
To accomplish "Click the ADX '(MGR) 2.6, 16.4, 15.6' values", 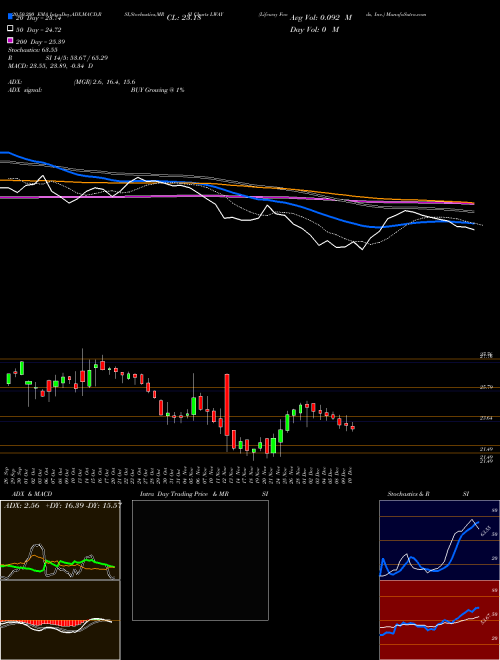I will 104,82.
